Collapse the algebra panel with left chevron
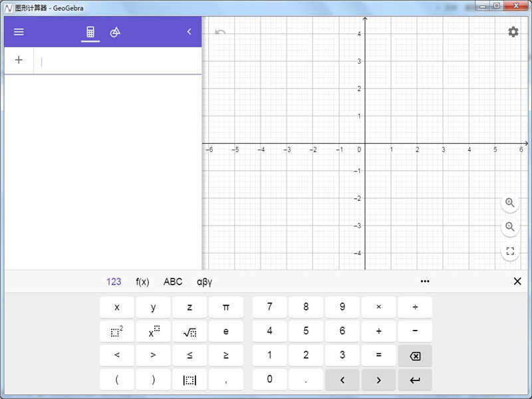Image resolution: width=532 pixels, height=399 pixels. tap(189, 32)
